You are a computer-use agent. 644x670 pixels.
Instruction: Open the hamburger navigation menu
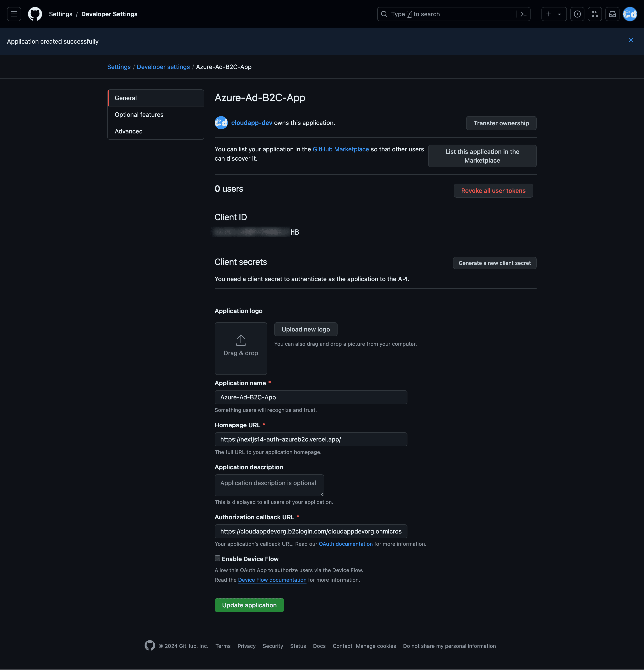point(14,14)
